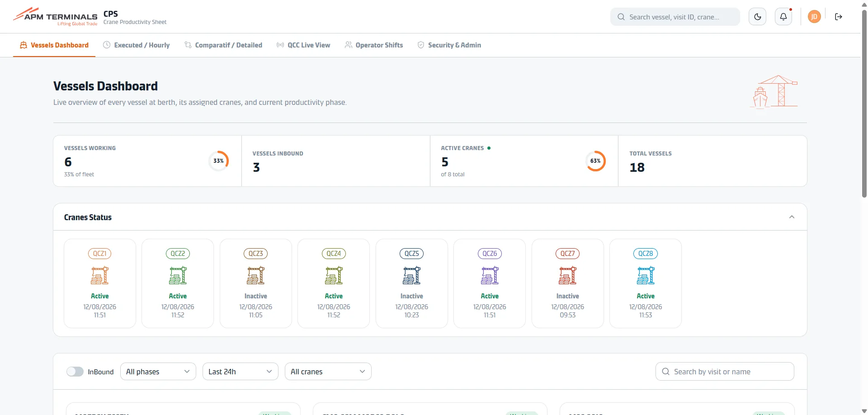This screenshot has width=868, height=415.
Task: Open the QCC Live View tab
Action: coord(303,45)
